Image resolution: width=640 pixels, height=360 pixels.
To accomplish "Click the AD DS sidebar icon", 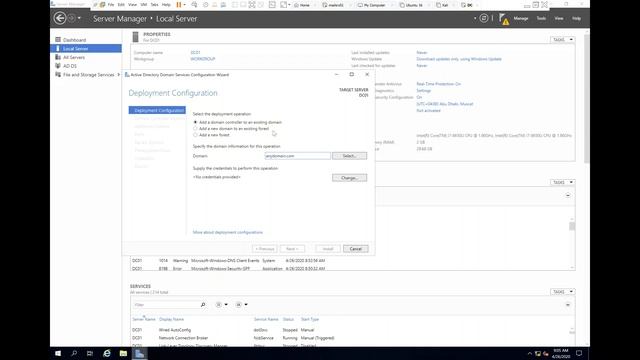I will (x=58, y=66).
